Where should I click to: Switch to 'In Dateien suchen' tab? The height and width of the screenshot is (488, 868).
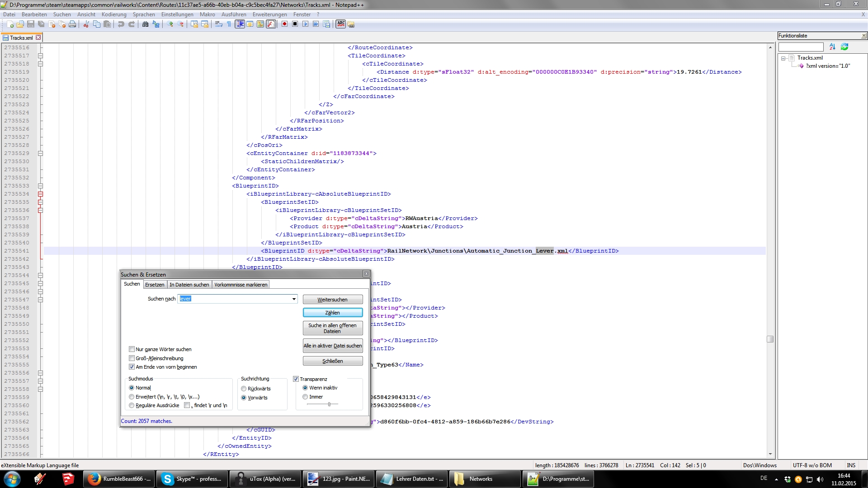click(189, 285)
